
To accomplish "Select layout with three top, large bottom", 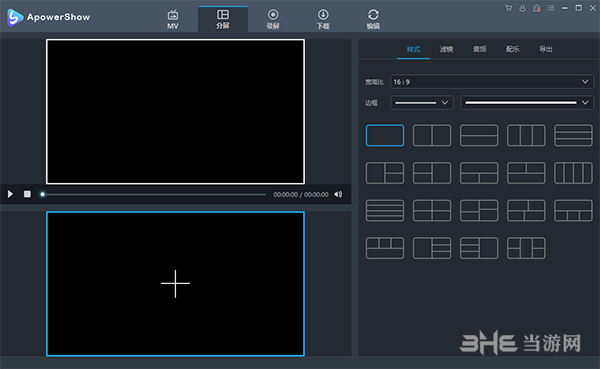I will (385, 248).
